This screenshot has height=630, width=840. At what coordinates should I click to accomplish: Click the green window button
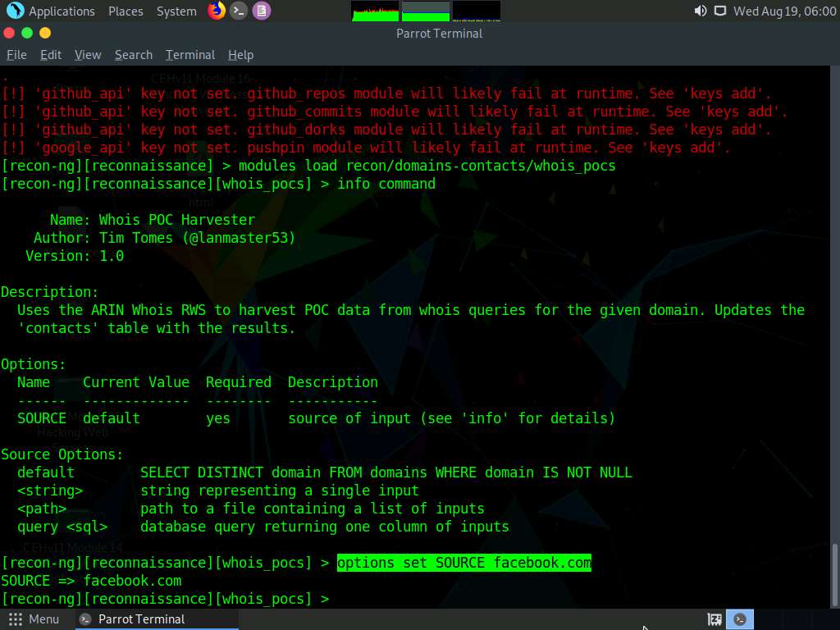(27, 33)
